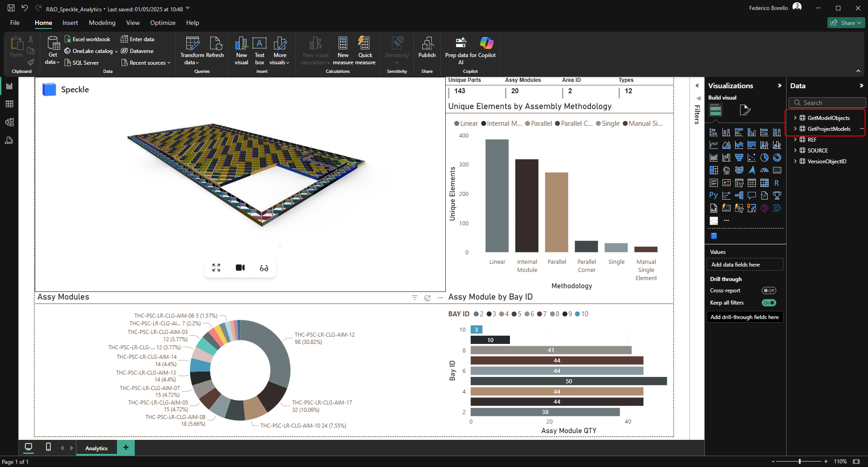
Task: Select the treemap visual
Action: point(714,170)
